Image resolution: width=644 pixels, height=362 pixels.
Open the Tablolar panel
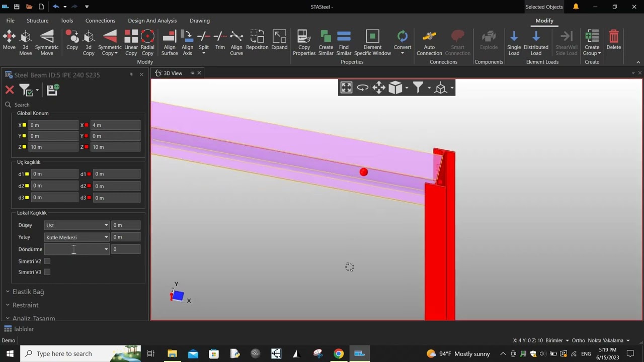pos(19,329)
